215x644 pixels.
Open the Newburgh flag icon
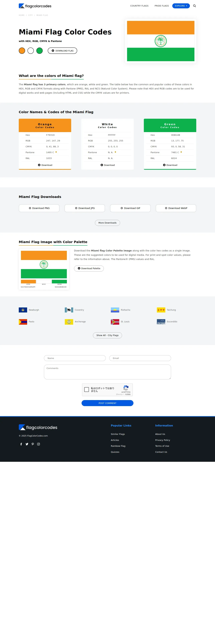click(23, 310)
